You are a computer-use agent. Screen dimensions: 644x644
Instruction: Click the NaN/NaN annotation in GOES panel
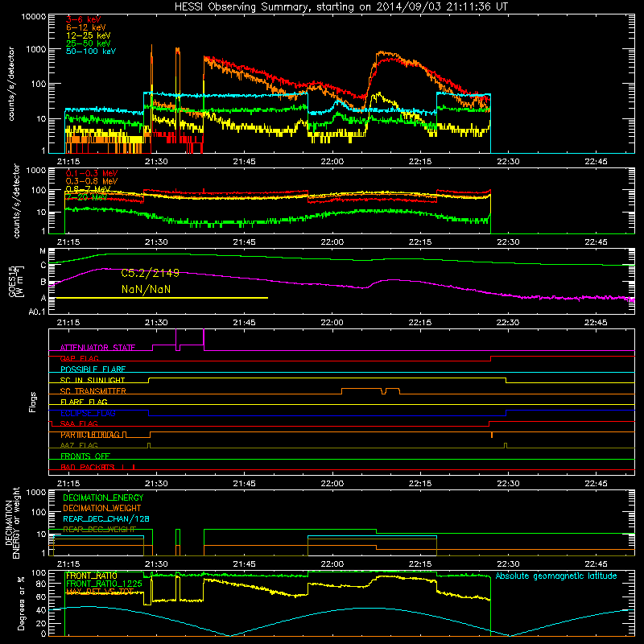[x=146, y=290]
